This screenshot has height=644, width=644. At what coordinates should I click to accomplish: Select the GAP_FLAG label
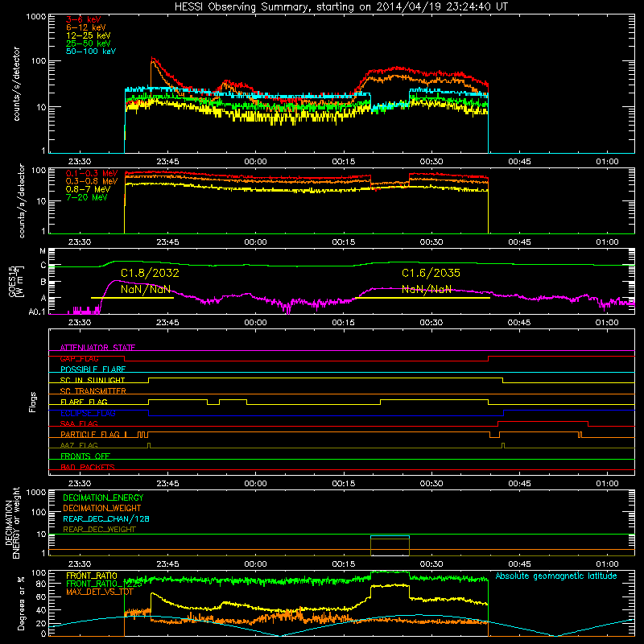click(x=79, y=358)
